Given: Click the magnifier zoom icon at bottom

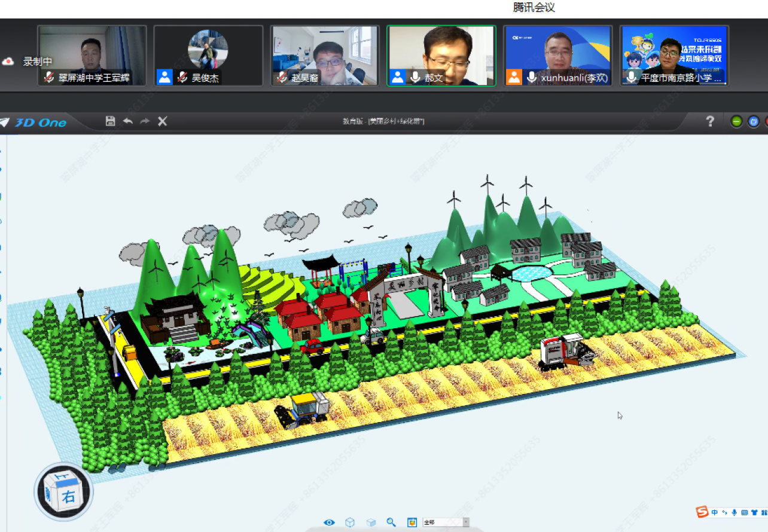Looking at the screenshot, I should [x=391, y=522].
